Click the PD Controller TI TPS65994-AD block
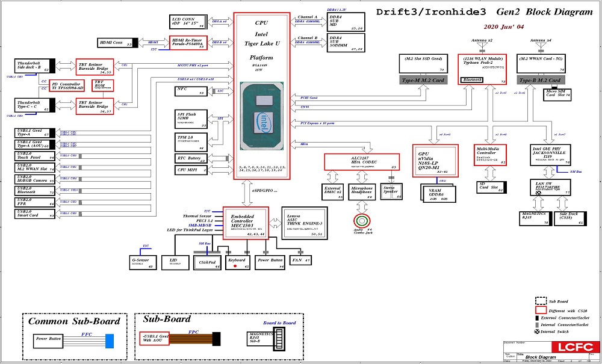This screenshot has height=364, width=602. click(67, 86)
